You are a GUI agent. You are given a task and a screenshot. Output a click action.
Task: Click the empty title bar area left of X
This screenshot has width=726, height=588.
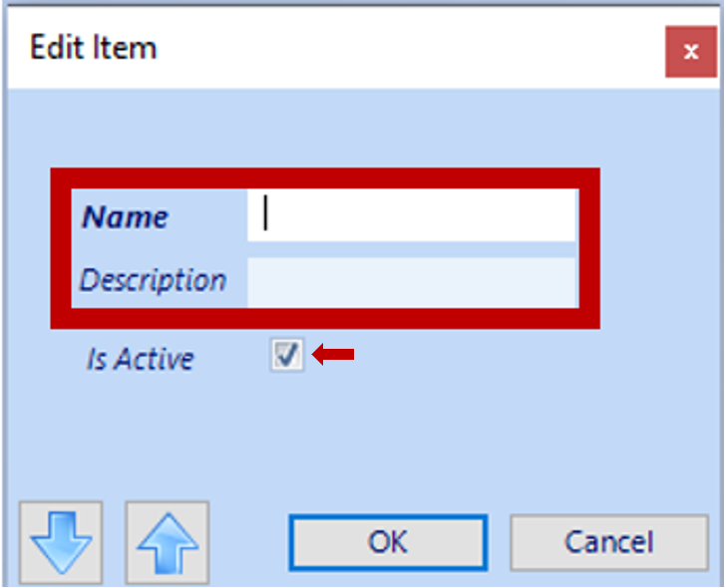tap(411, 48)
